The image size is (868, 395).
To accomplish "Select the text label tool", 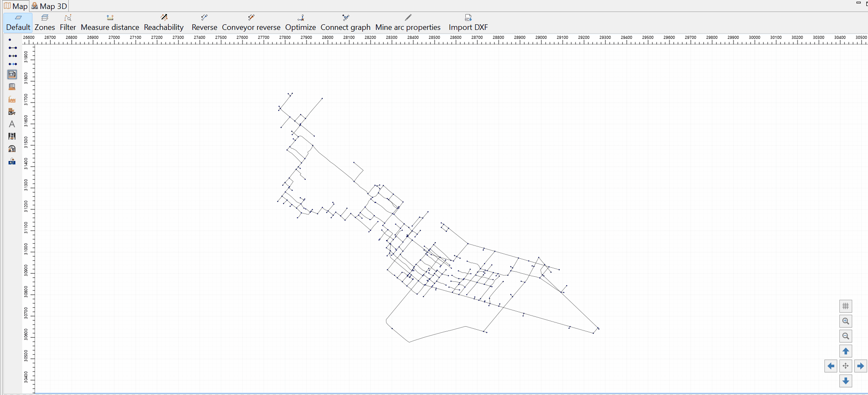I will point(12,124).
